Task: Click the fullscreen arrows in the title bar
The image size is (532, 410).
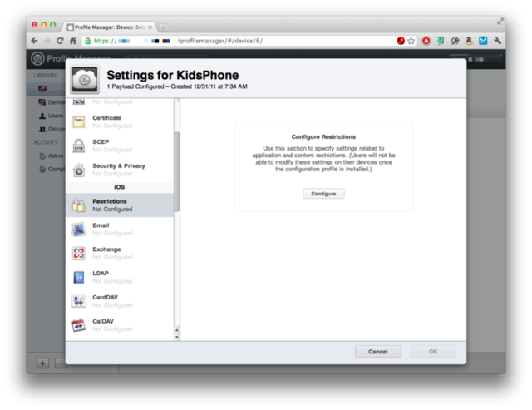Action: tap(500, 21)
